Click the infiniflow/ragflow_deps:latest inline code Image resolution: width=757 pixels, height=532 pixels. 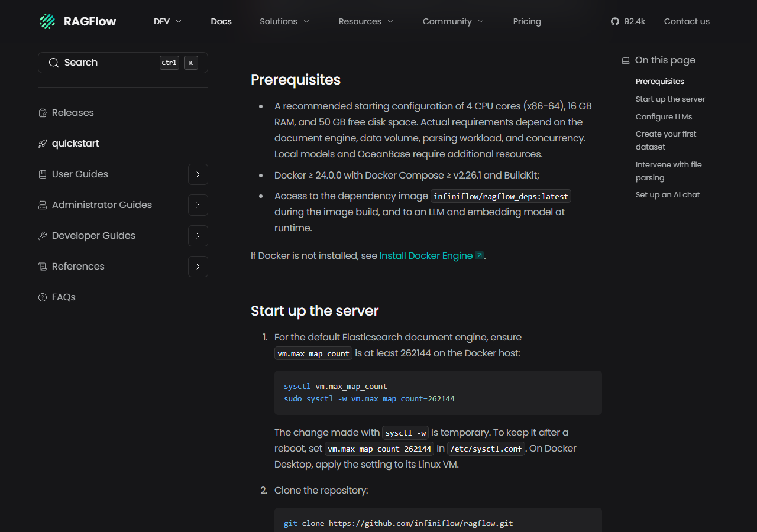click(501, 196)
